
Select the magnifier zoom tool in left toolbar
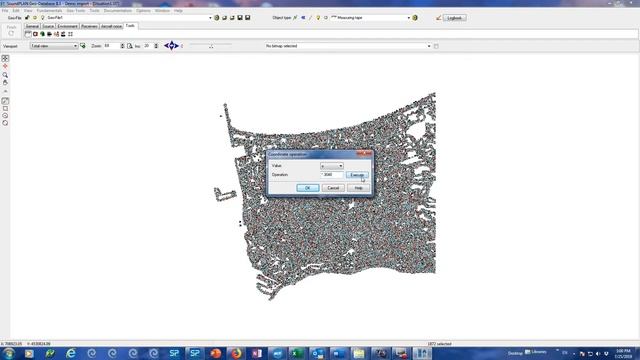pos(5,75)
